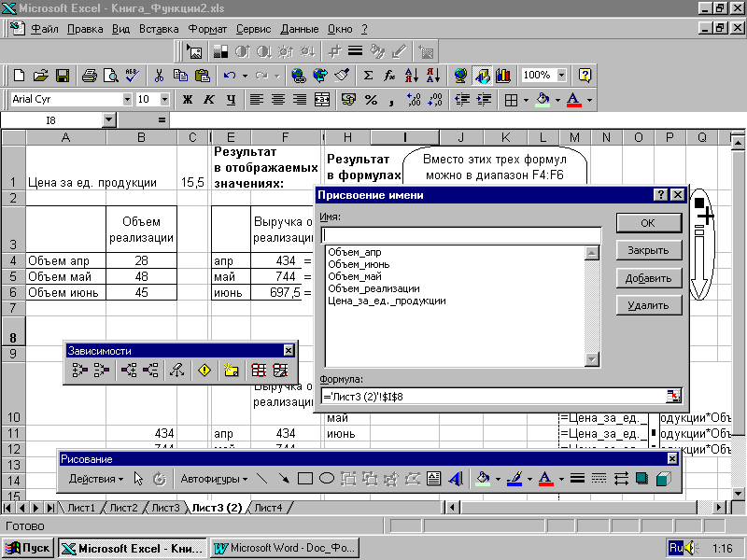747x560 pixels.
Task: Apply percent style
Action: [x=371, y=100]
